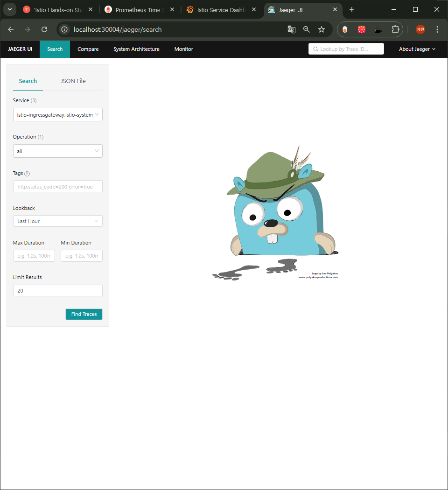Open the Monitor page
Screen dimensions: 448x490
[184, 49]
